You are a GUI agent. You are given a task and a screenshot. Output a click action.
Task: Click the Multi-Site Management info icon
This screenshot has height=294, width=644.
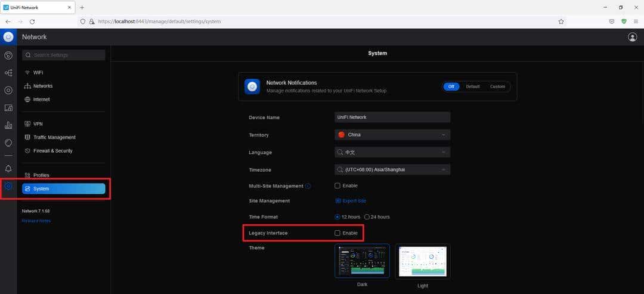(x=308, y=186)
